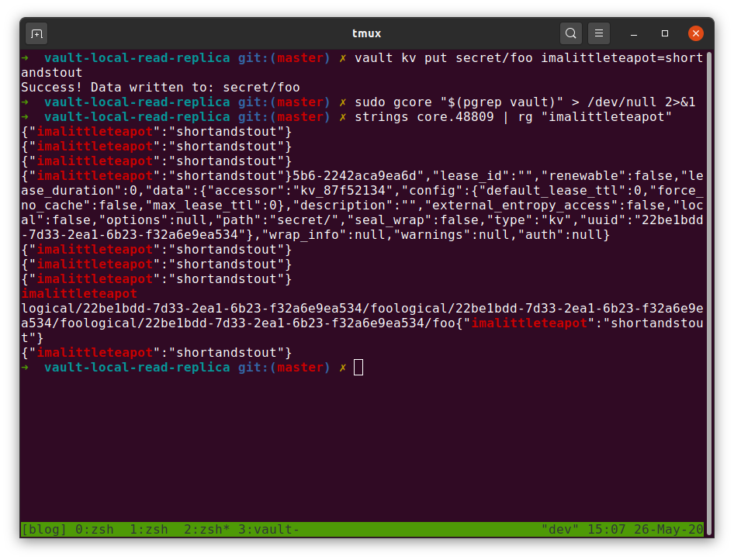The image size is (734, 560).
Task: Click the [blog] session name
Action: point(44,529)
